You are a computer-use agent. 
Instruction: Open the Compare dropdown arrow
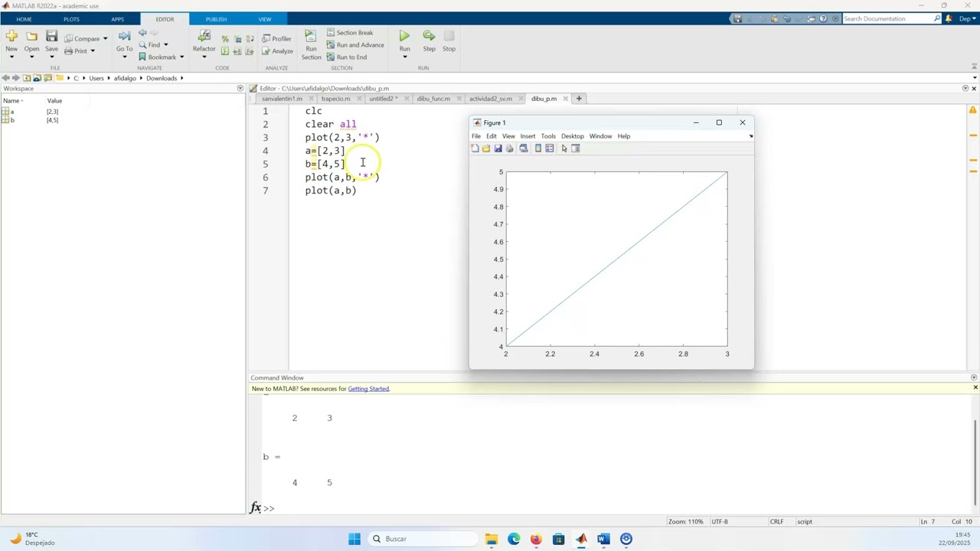pos(105,38)
